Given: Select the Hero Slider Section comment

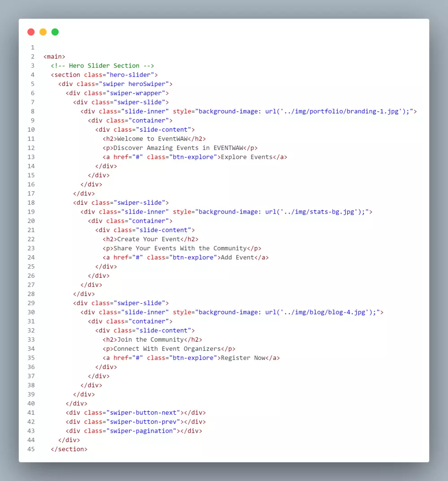Looking at the screenshot, I should pos(103,65).
